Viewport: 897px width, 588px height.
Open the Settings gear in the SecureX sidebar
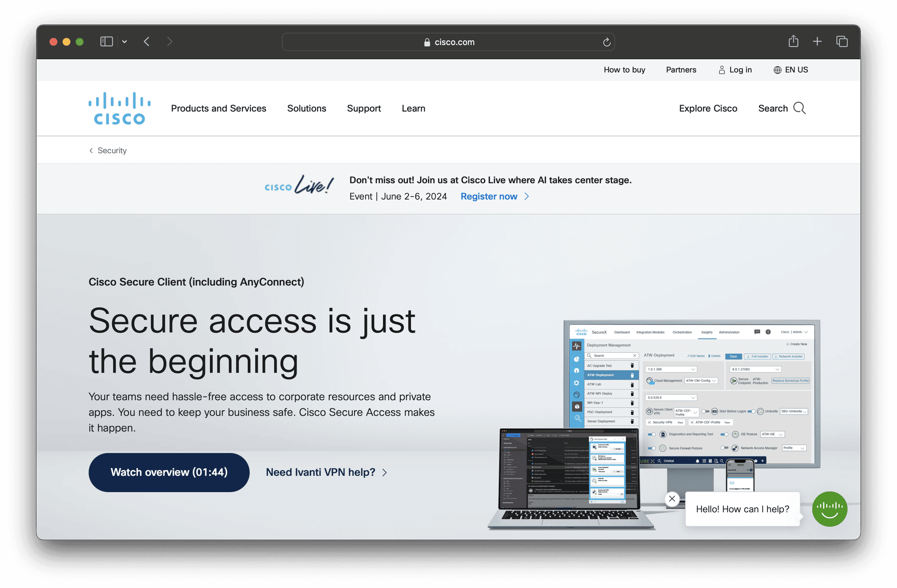pos(577,383)
